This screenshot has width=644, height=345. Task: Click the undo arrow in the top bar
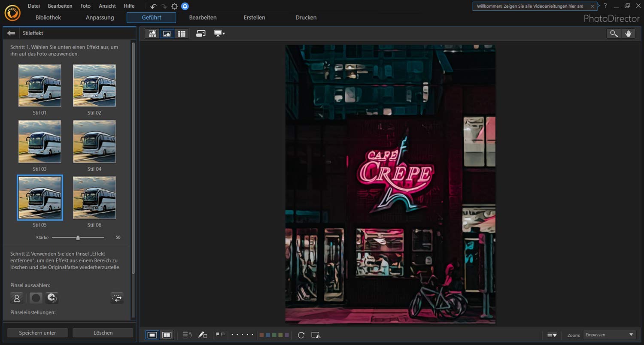click(153, 6)
